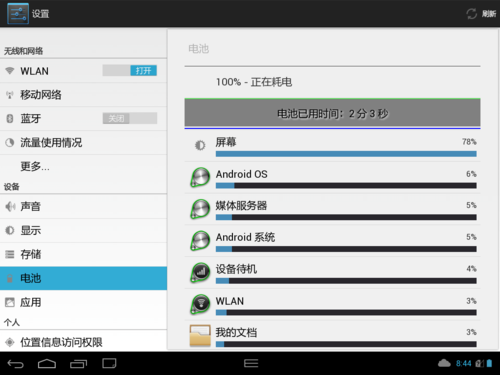Click the WLAN wifi icon in battery list
The image size is (500, 375).
[x=200, y=304]
